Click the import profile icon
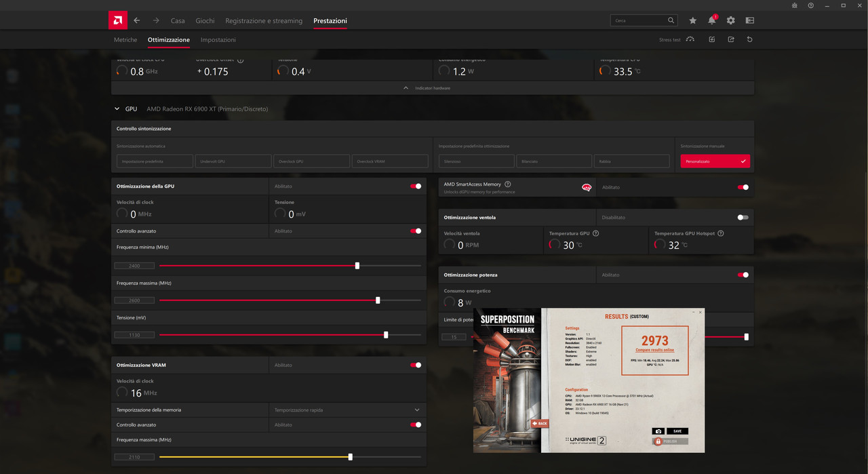Image resolution: width=868 pixels, height=474 pixels. pos(711,39)
